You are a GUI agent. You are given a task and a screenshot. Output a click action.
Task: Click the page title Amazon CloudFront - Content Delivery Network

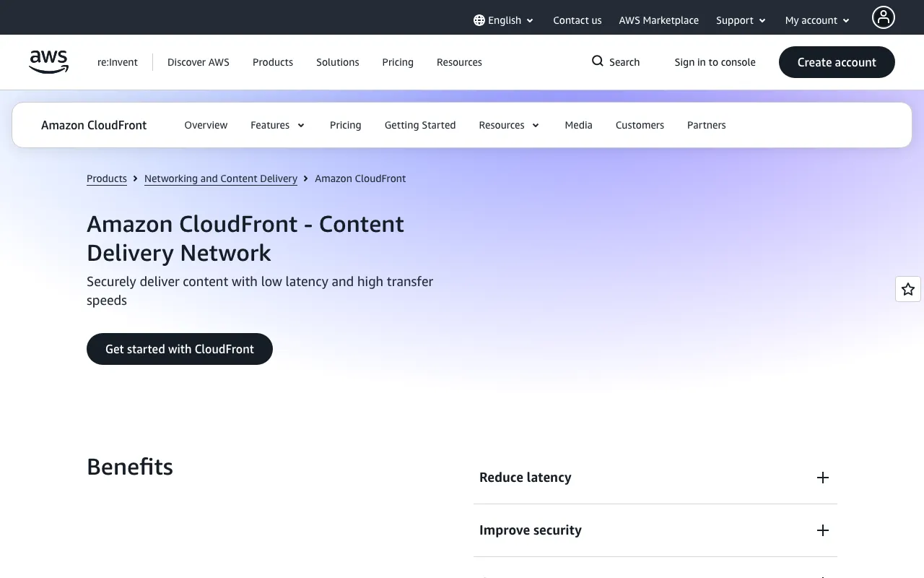click(x=245, y=238)
